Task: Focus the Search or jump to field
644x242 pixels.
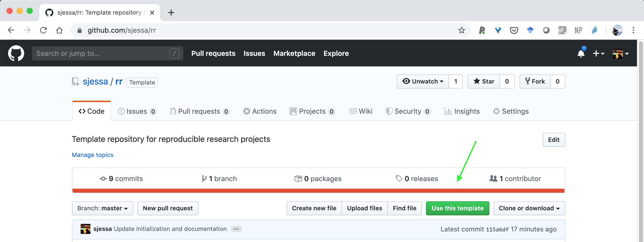Action: coord(108,53)
